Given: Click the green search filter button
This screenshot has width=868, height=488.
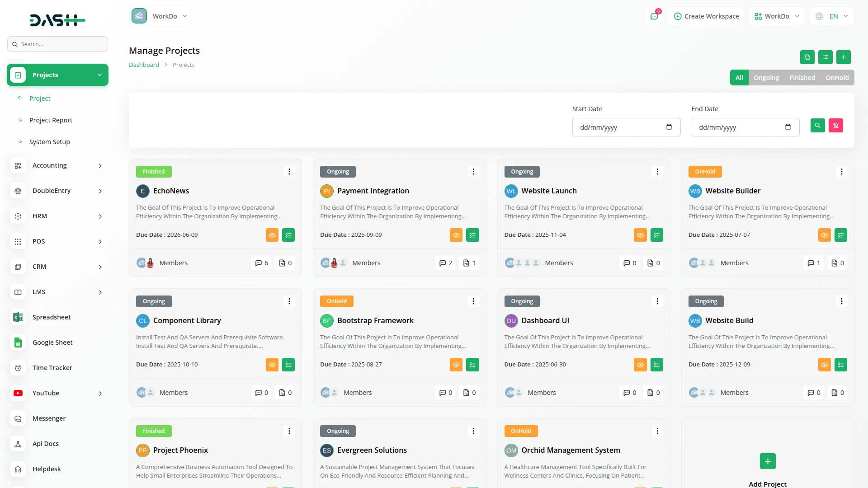Looking at the screenshot, I should coord(817,126).
